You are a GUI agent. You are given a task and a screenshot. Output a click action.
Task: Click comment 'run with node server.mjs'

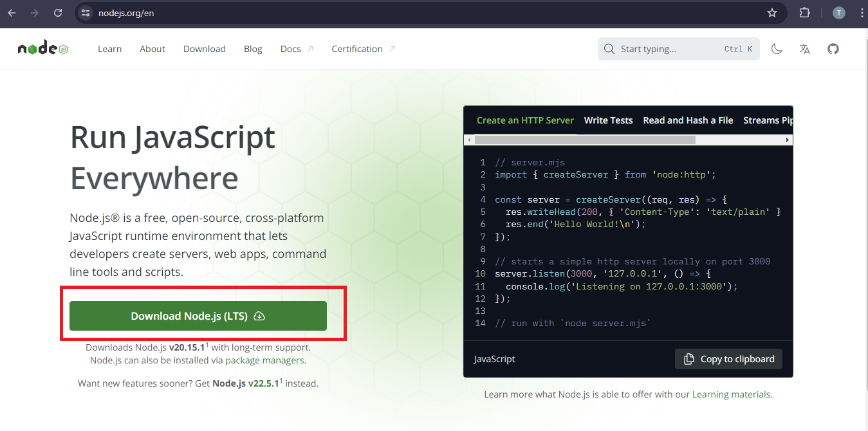click(x=573, y=323)
